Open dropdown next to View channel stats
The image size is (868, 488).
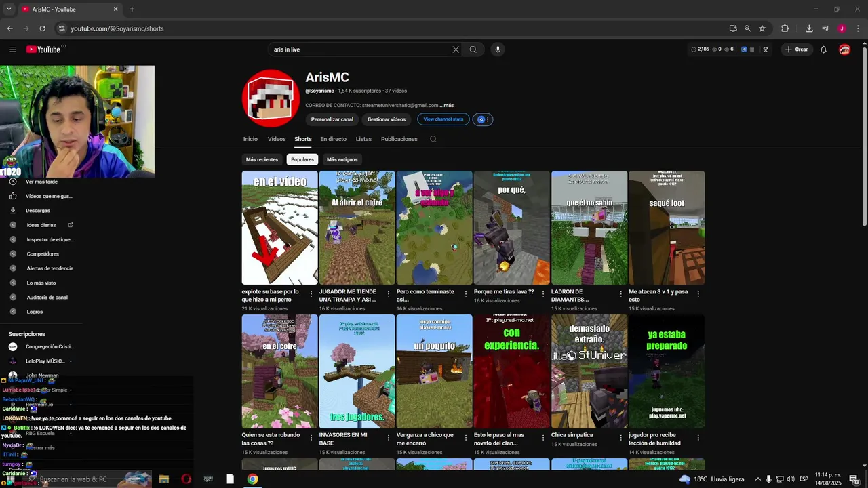[483, 119]
